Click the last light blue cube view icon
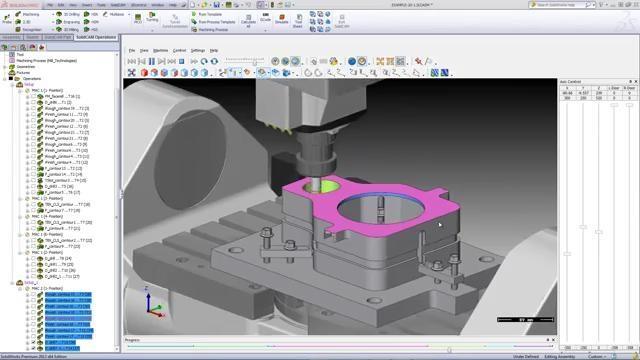The image size is (640, 360). (x=204, y=73)
